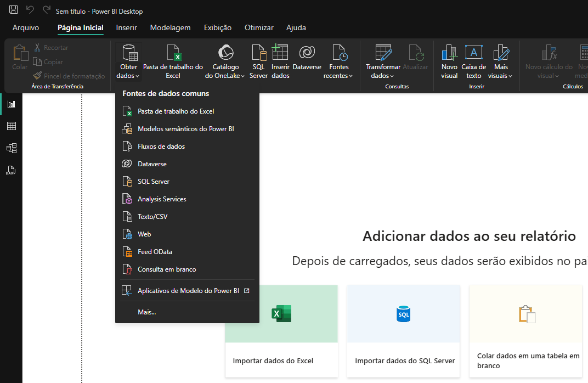Choose Pasta de trabalho do Excel menu entry
This screenshot has width=588, height=383.
[x=187, y=111]
